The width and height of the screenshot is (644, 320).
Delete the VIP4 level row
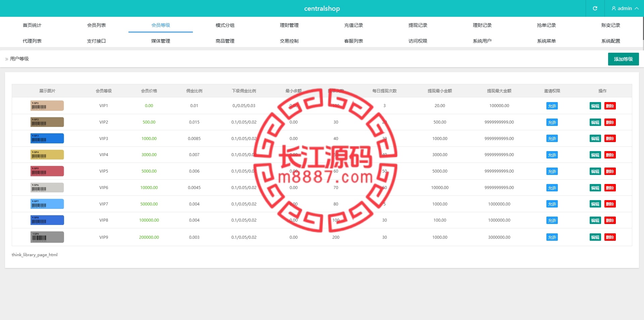[610, 155]
